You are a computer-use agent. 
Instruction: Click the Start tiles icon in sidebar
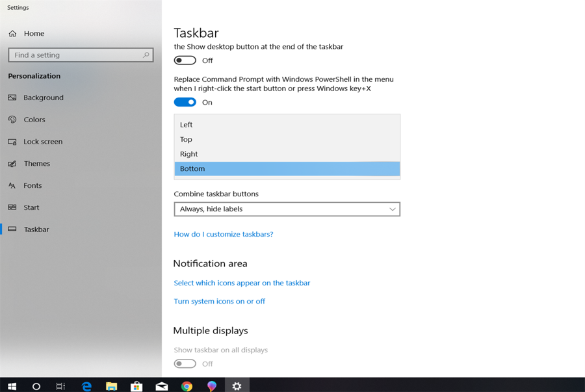click(x=12, y=207)
